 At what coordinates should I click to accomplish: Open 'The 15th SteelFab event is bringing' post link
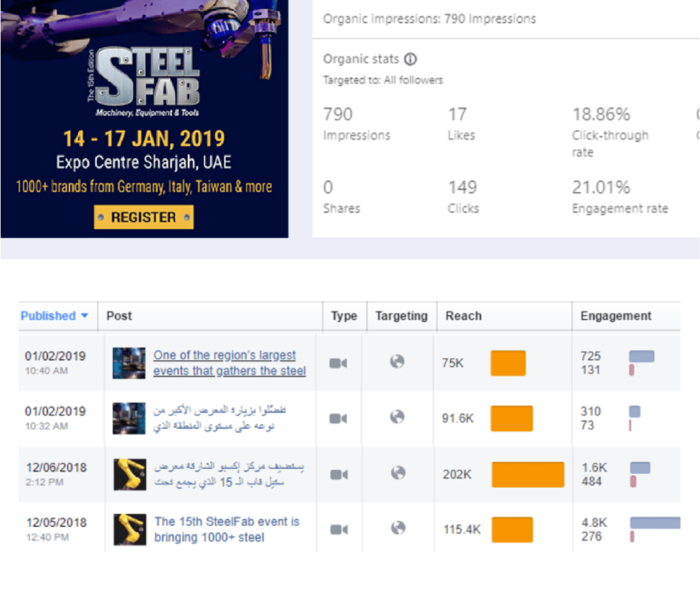tap(227, 529)
